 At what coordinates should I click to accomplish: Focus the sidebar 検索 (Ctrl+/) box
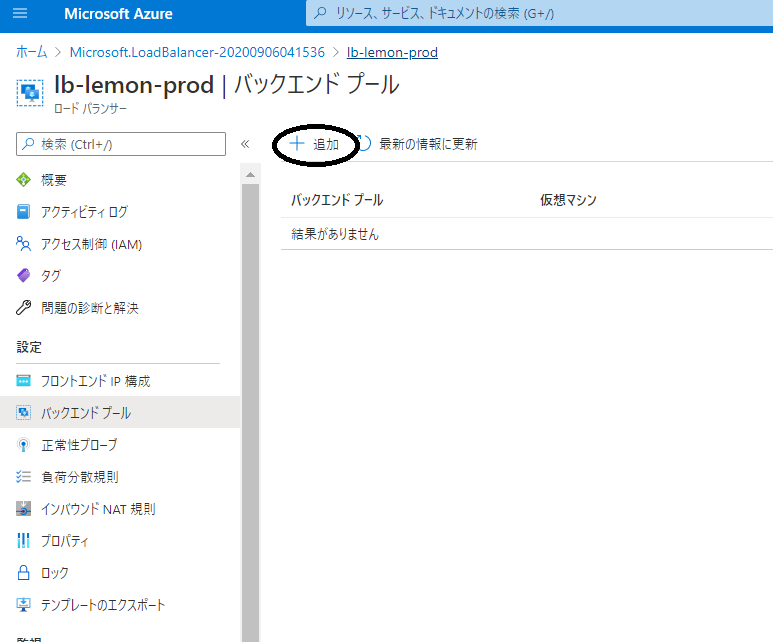coord(121,144)
